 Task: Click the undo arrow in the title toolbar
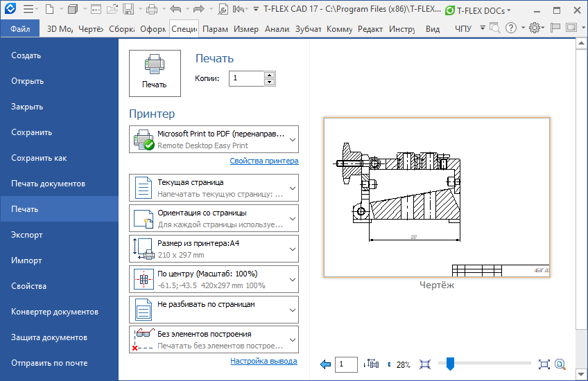point(175,10)
